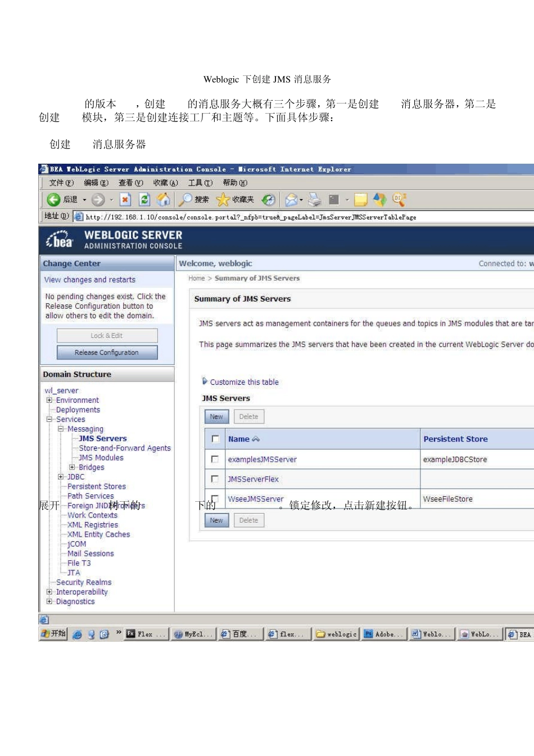Launch Internet Explorer quick launch icon
The height and width of the screenshot is (756, 534).
click(78, 634)
